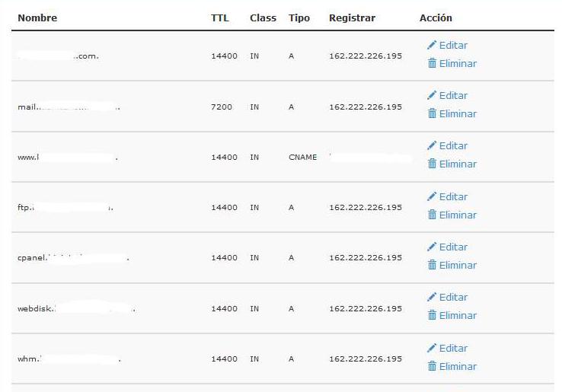Image resolution: width=562 pixels, height=392 pixels.
Task: Click the pencil icon in the mail record row
Action: tap(432, 95)
